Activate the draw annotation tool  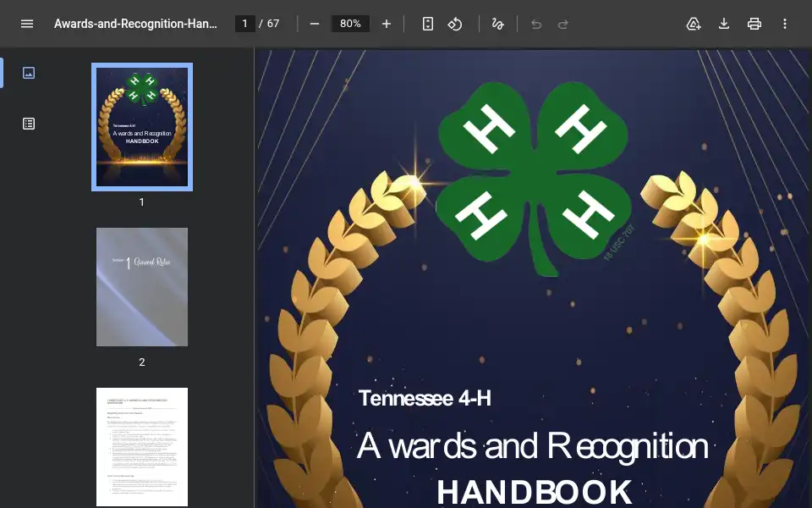(x=497, y=24)
